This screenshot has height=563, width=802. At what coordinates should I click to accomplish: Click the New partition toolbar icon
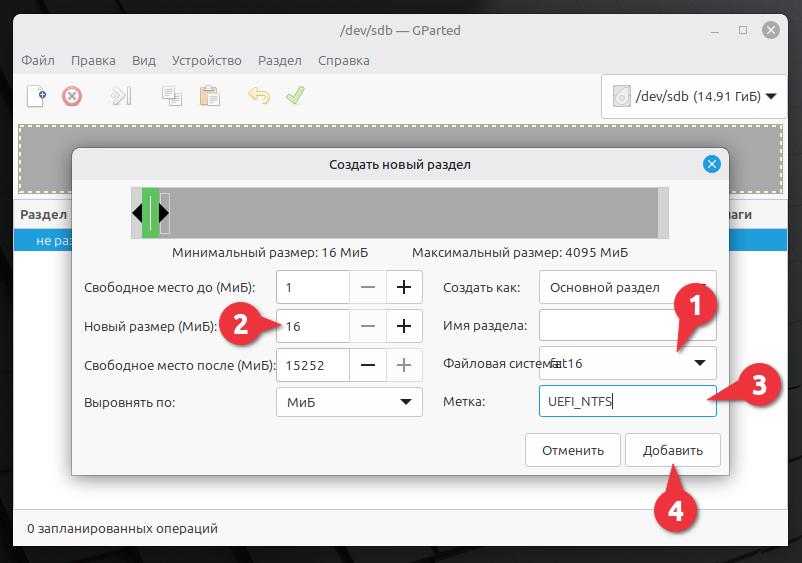pos(37,96)
